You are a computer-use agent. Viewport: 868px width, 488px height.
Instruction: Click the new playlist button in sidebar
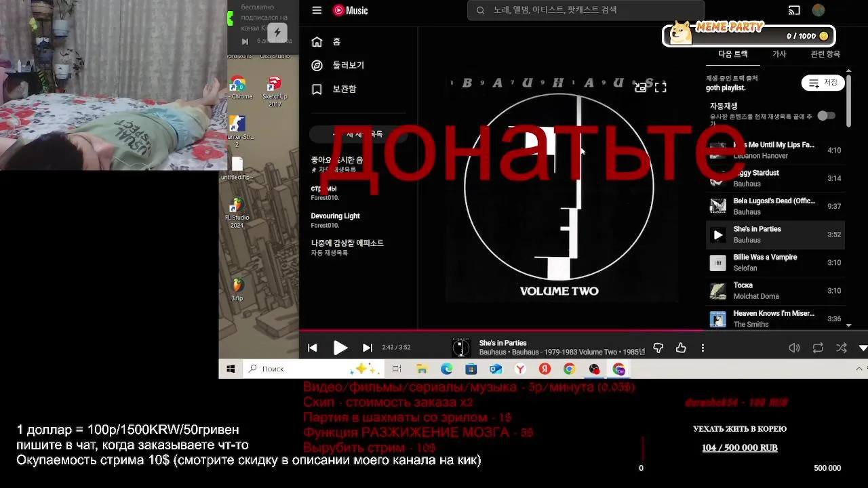tap(357, 134)
